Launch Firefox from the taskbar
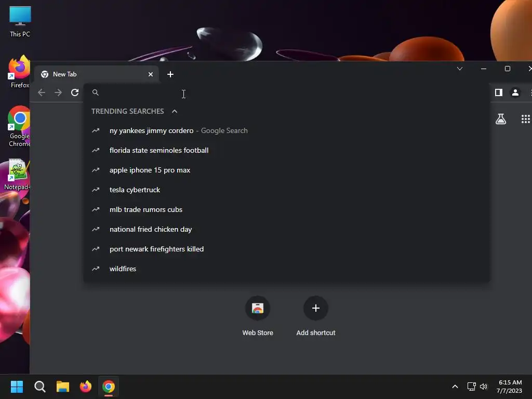This screenshot has width=532, height=399. pyautogui.click(x=86, y=387)
